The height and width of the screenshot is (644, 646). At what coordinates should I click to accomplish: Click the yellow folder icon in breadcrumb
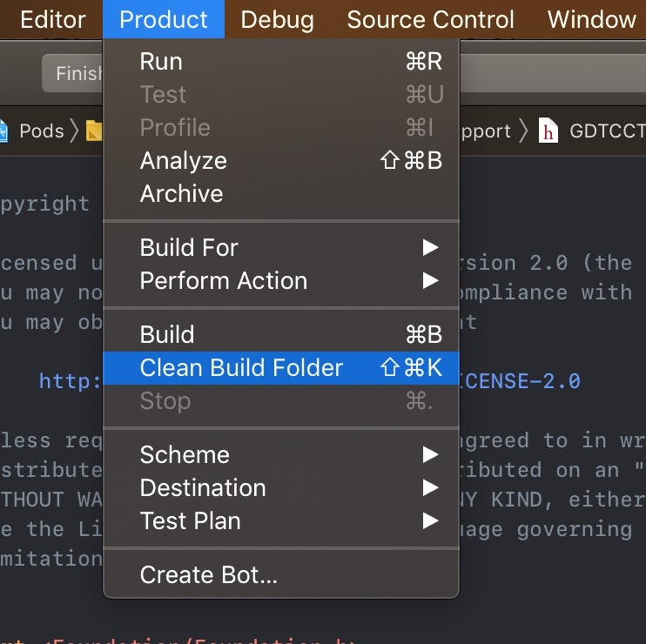(94, 131)
